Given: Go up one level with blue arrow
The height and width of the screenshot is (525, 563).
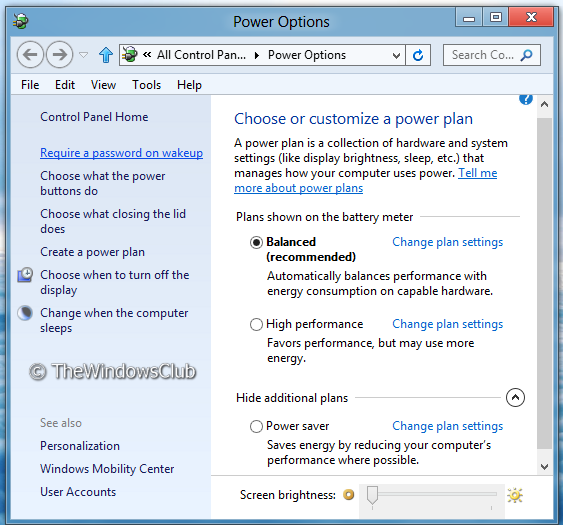Looking at the screenshot, I should click(106, 55).
